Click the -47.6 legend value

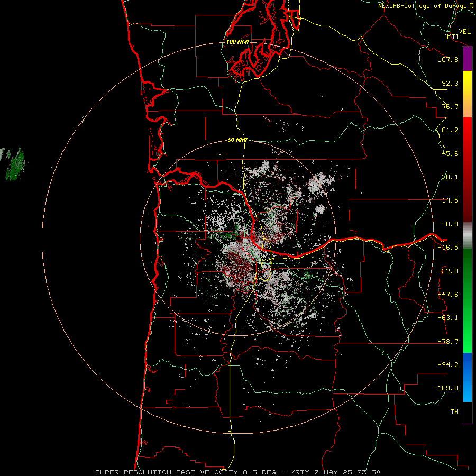pos(448,295)
